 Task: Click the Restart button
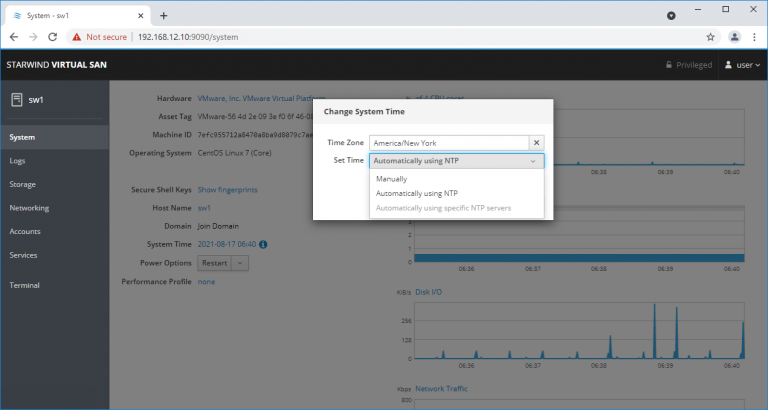(215, 263)
